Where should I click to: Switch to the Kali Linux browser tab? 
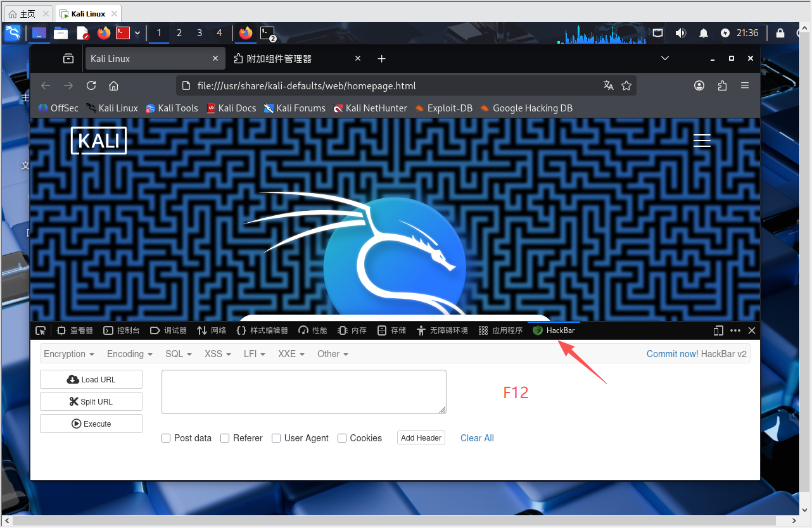(155, 58)
